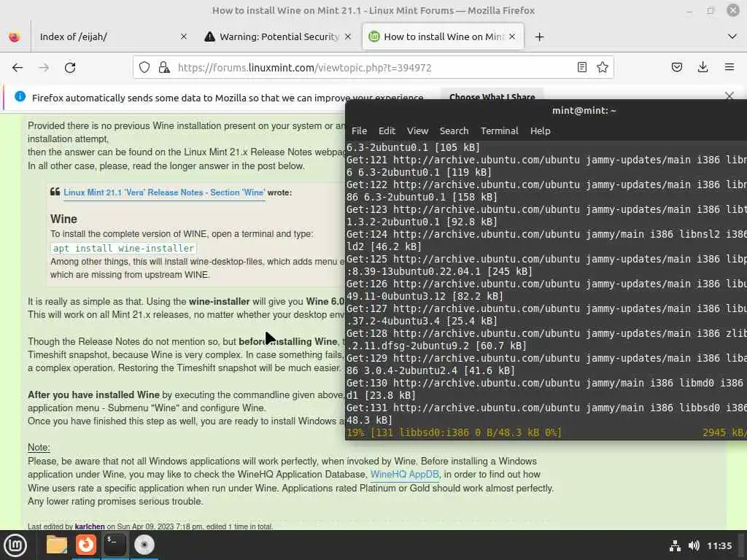This screenshot has width=747, height=560.
Task: Open terminal Search menu
Action: pyautogui.click(x=454, y=131)
